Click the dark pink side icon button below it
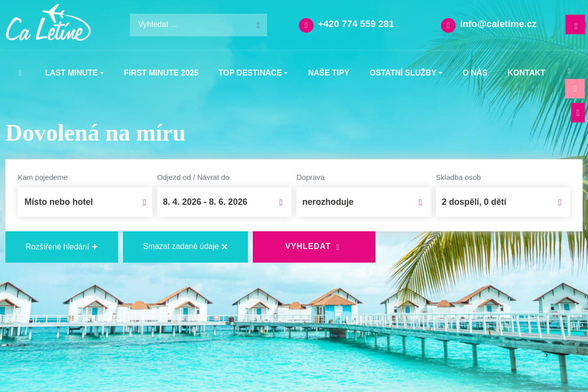This screenshot has height=392, width=588. tap(578, 113)
